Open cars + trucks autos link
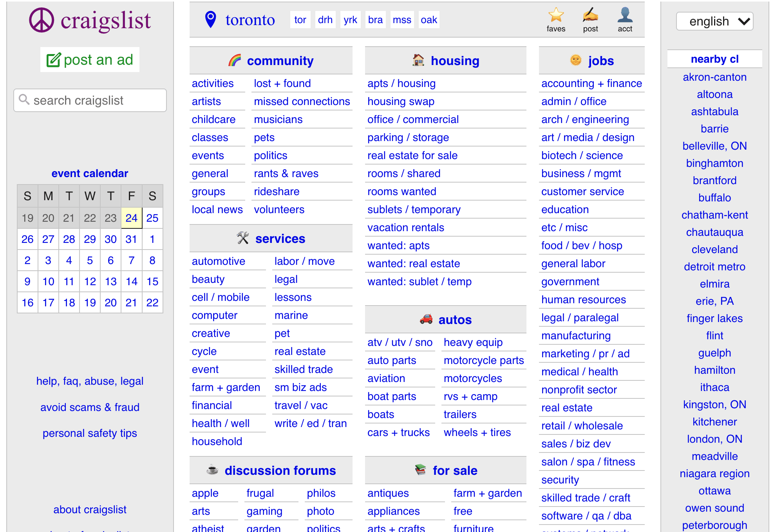Screen dimensions: 774x532 (399, 432)
